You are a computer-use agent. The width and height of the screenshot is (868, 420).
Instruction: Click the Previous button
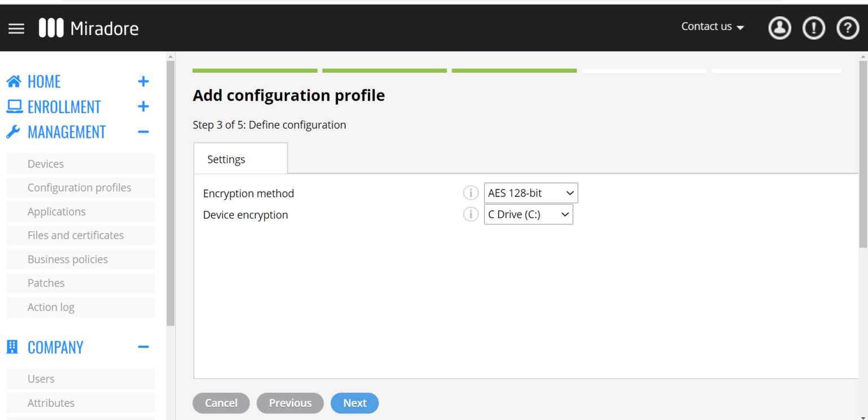(x=290, y=403)
